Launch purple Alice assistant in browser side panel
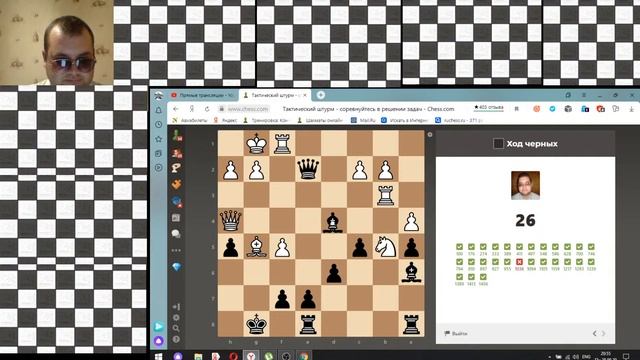 159,340
